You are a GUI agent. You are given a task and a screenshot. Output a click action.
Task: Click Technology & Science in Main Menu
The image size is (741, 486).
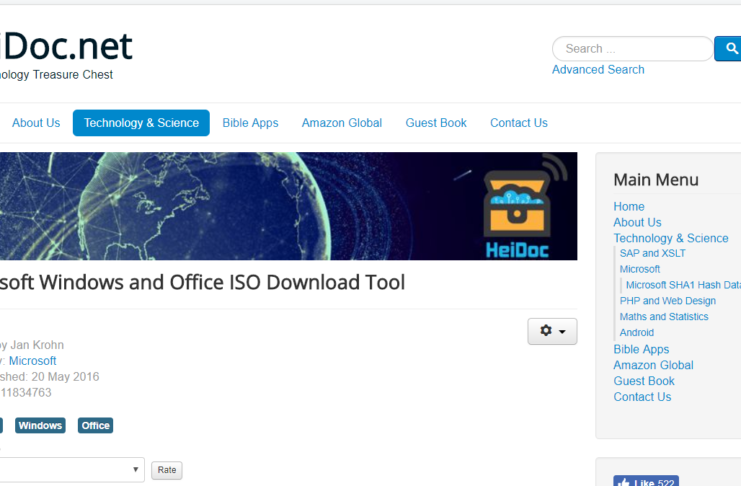pos(671,238)
